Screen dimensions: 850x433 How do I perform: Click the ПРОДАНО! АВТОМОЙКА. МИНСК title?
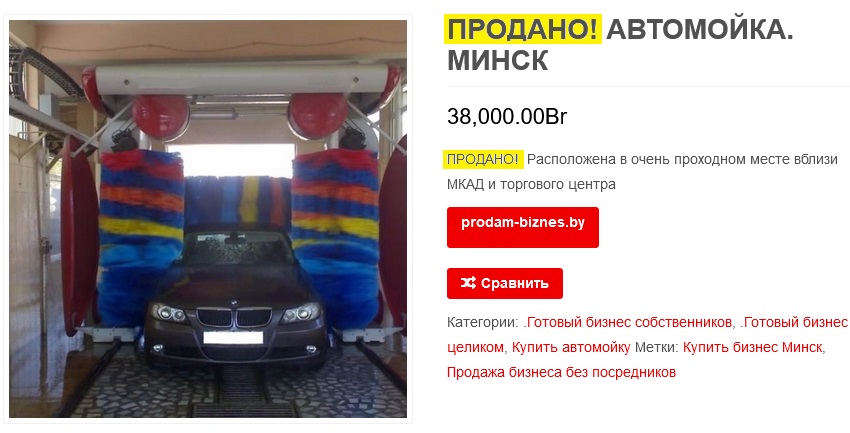click(620, 44)
